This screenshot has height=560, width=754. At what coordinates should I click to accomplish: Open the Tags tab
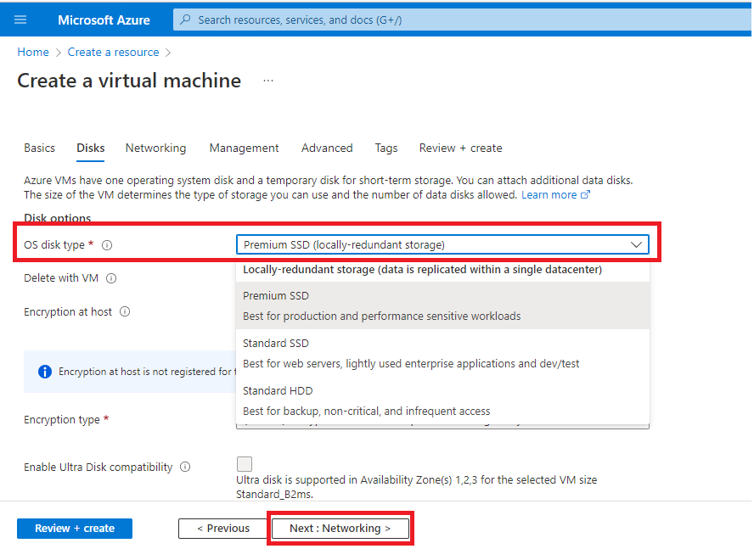[x=386, y=148]
